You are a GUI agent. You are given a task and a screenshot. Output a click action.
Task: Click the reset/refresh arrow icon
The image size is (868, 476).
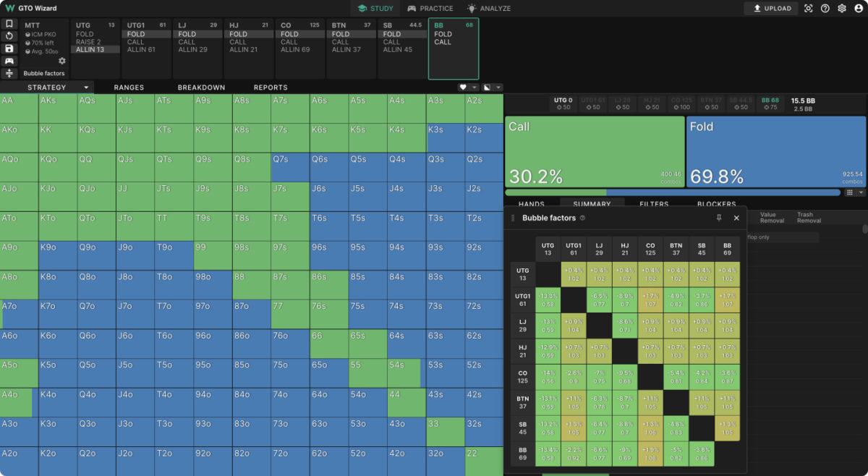pos(9,36)
